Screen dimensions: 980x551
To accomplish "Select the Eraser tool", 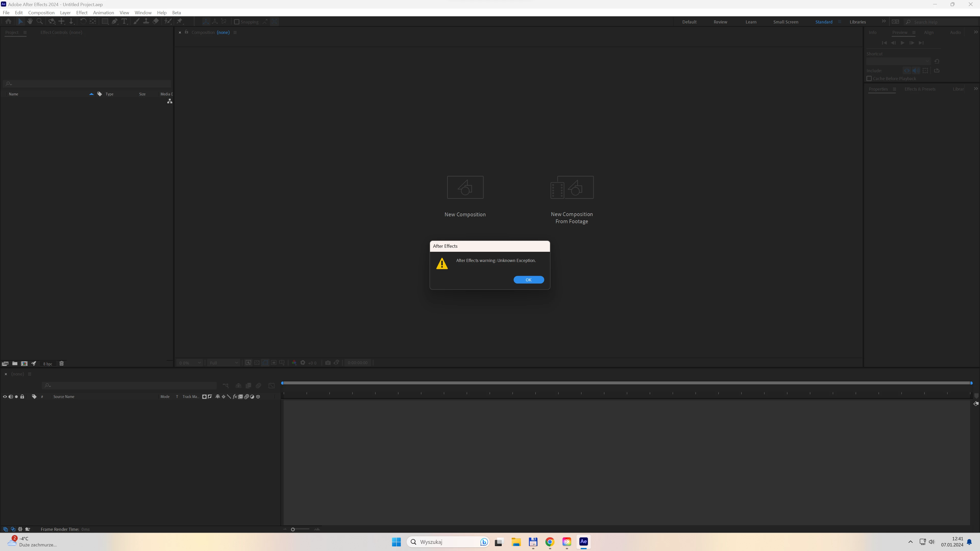I will [156, 22].
